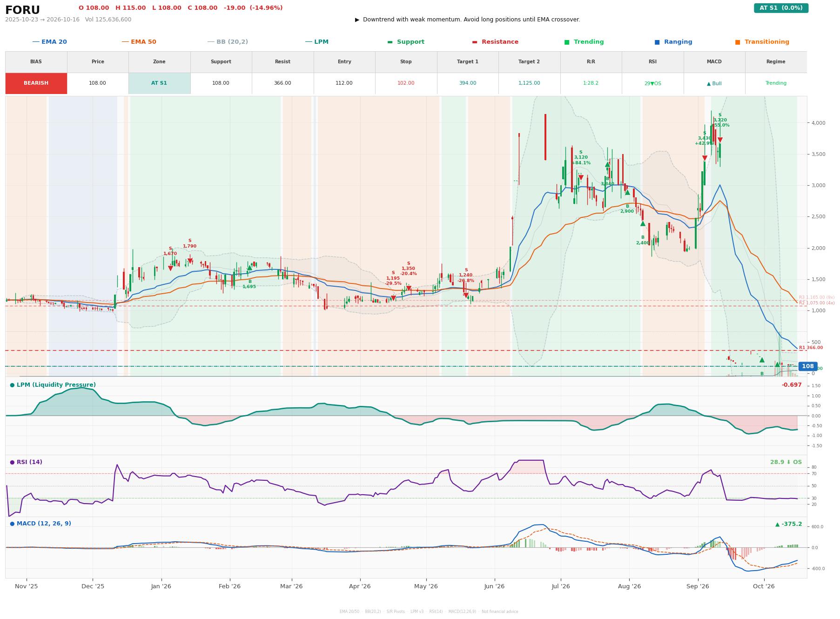
Task: Click the R1 366.00 resistance label
Action: (811, 348)
